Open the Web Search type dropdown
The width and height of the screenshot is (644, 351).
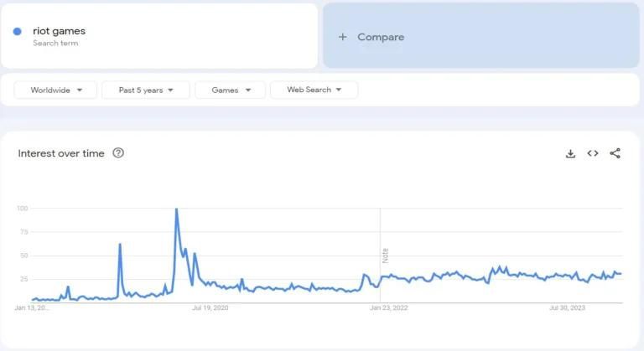click(x=314, y=90)
